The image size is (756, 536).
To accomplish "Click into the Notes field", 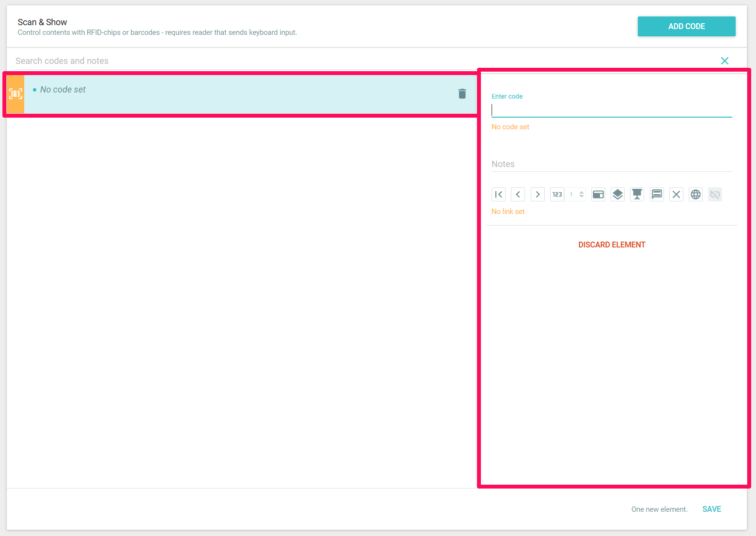I will point(611,164).
